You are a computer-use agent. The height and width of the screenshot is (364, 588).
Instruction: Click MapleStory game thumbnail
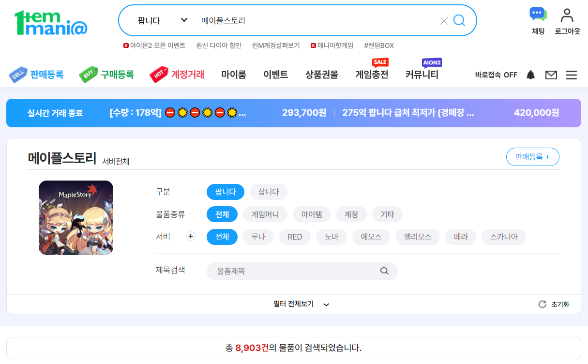pos(76,218)
